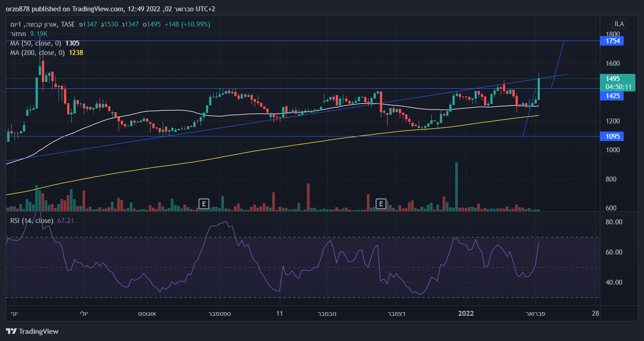
Task: Click the RSI (14, close) indicator legend
Action: point(32,221)
